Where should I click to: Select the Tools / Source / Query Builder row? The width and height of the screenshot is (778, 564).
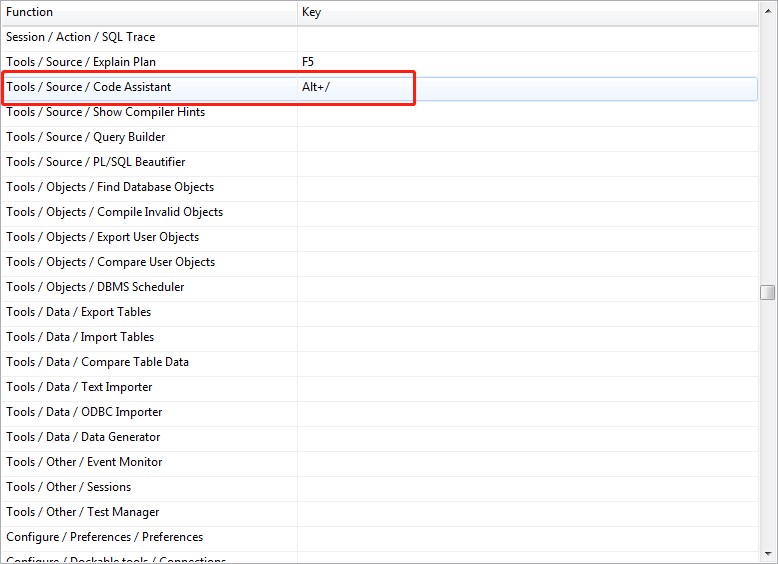(x=380, y=137)
